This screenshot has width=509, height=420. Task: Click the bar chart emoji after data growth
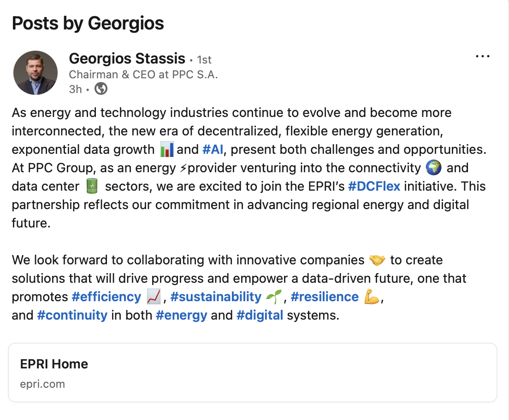click(x=167, y=149)
